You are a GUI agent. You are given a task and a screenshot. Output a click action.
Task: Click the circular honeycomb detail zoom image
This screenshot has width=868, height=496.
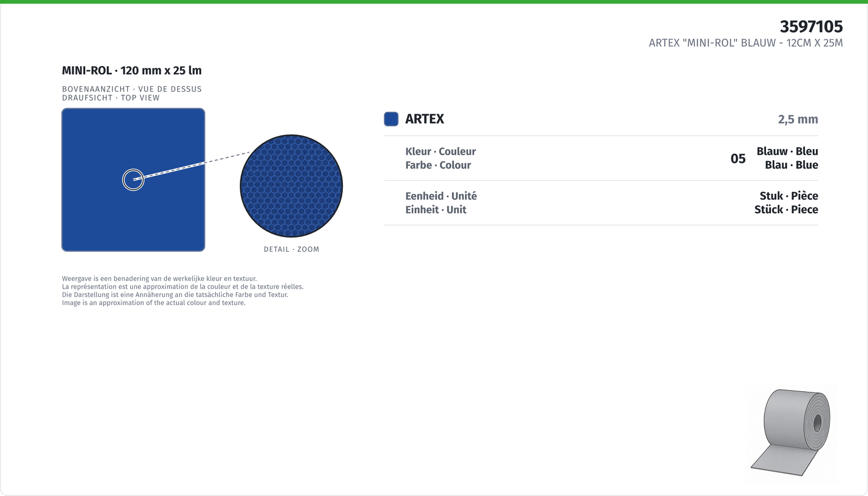coord(291,186)
